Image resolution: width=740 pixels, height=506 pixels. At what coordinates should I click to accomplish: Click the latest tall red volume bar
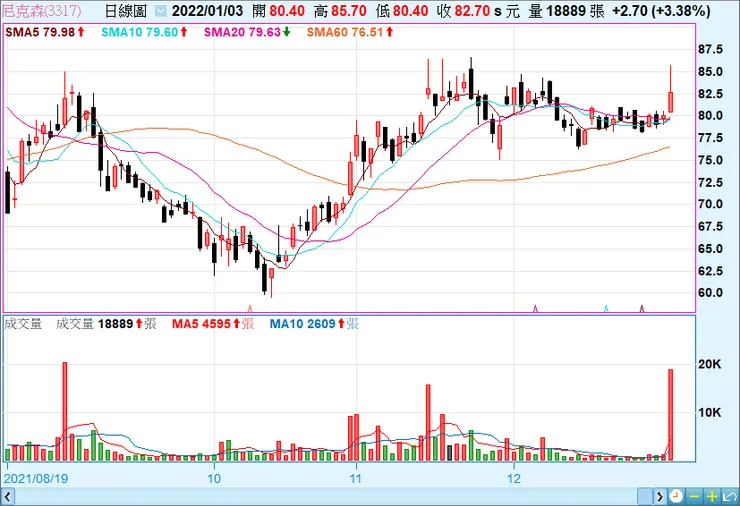[671, 415]
